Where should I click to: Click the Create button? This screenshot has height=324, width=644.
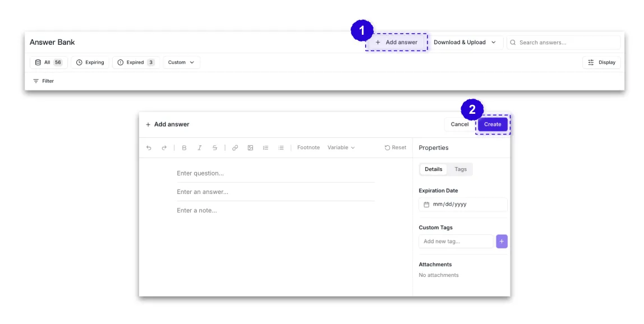493,124
